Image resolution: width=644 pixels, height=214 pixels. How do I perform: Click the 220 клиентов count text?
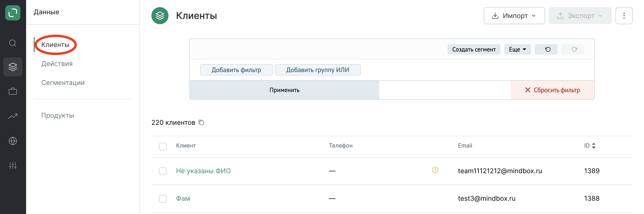[173, 122]
